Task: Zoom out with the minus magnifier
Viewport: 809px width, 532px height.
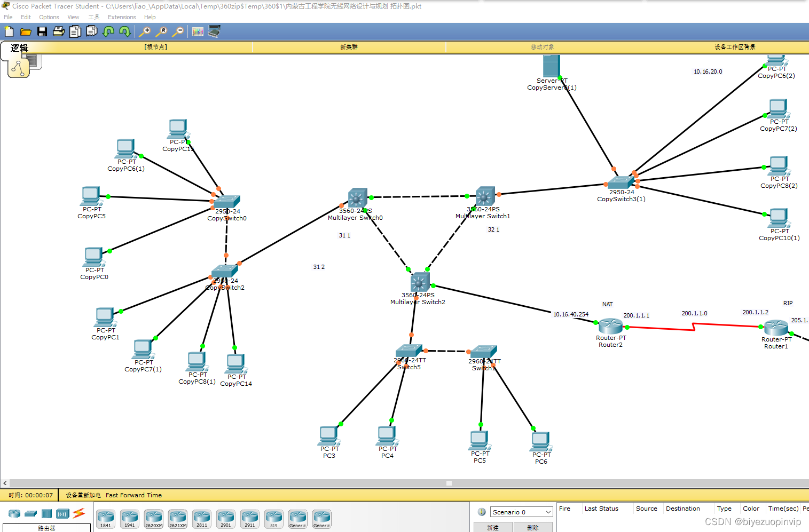Action: pos(177,31)
